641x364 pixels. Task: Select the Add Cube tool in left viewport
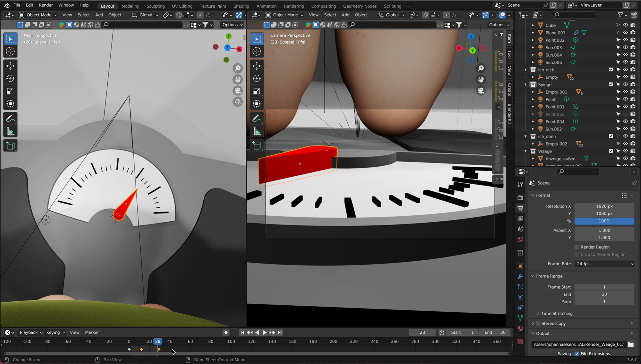(x=10, y=146)
